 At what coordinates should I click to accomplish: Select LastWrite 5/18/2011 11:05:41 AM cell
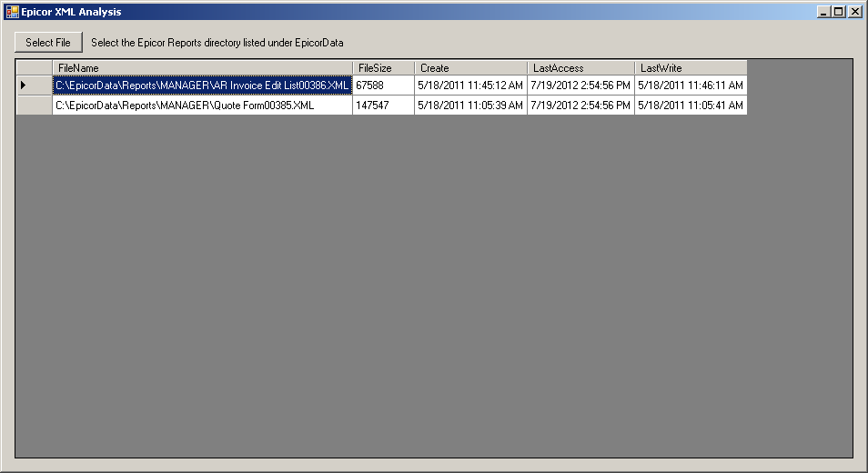[x=691, y=106]
